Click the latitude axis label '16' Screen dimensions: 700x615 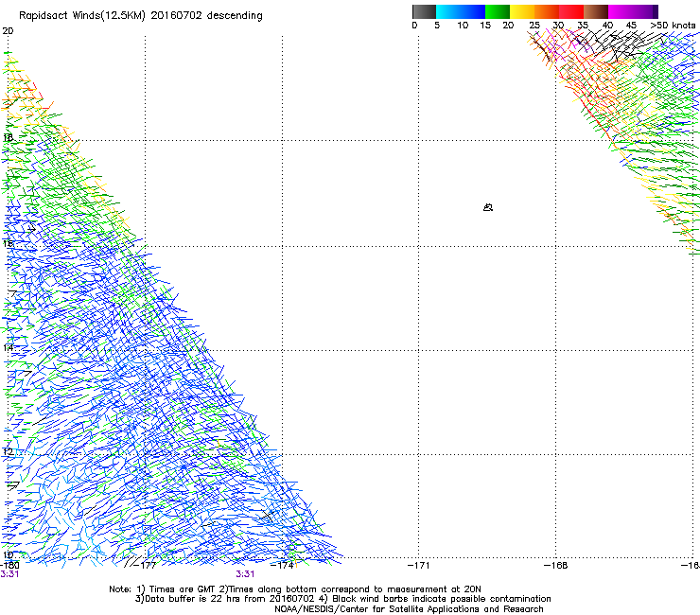tap(8, 243)
